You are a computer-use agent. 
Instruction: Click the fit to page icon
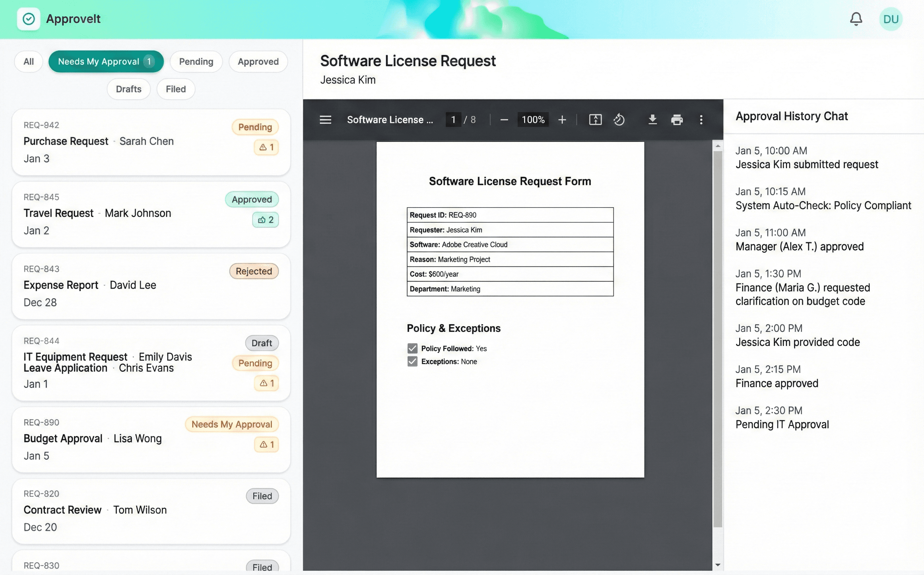click(595, 120)
